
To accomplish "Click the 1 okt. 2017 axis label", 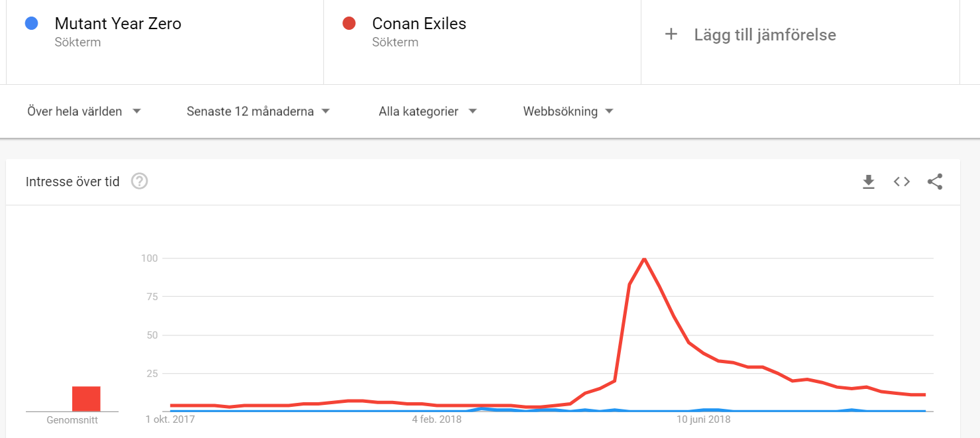I will (171, 419).
